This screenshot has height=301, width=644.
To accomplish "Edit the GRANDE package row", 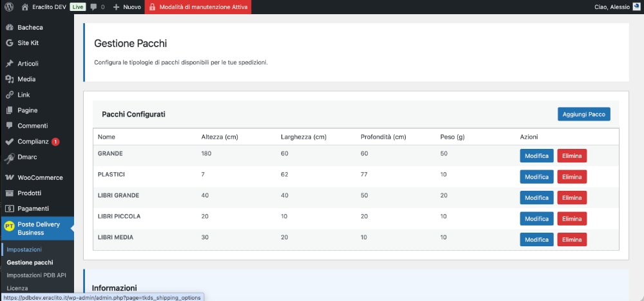I will [536, 156].
